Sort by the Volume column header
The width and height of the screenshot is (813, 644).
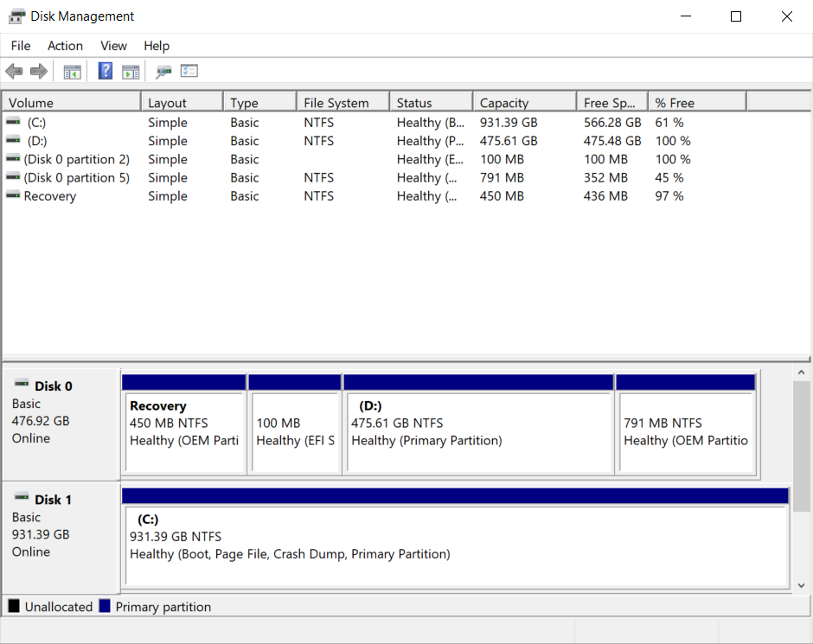tap(72, 103)
